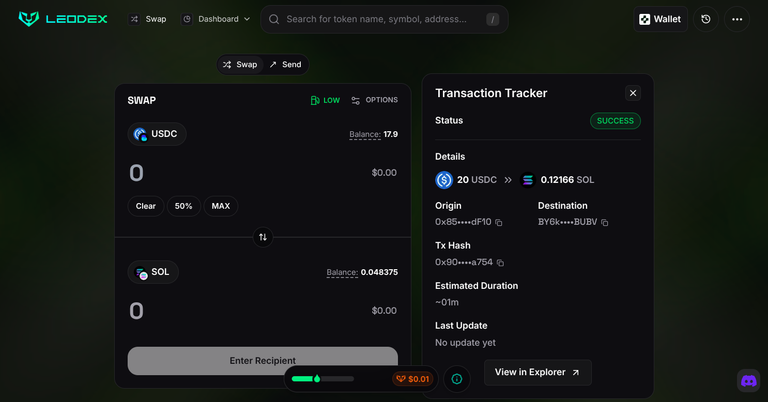The image size is (768, 402).
Task: Click the Leodex logo
Action: click(x=64, y=19)
